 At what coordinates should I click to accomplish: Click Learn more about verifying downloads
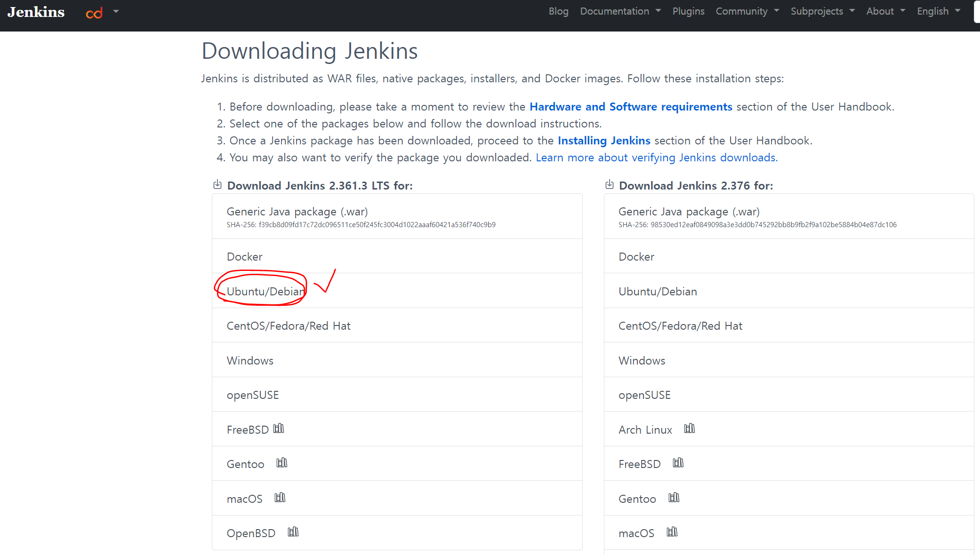point(656,158)
